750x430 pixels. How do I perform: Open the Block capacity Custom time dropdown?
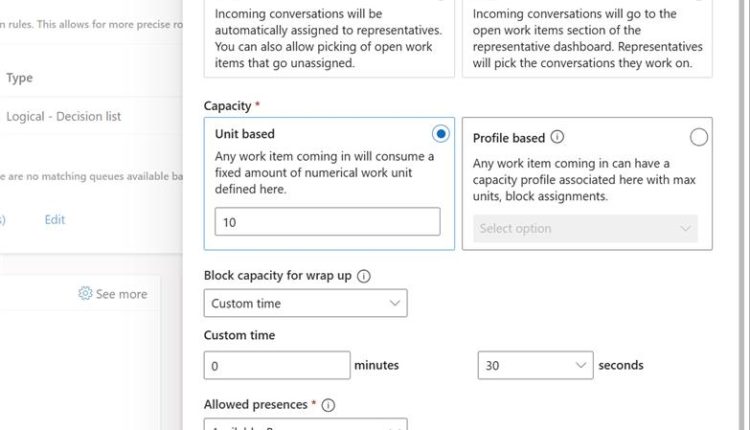coord(305,303)
